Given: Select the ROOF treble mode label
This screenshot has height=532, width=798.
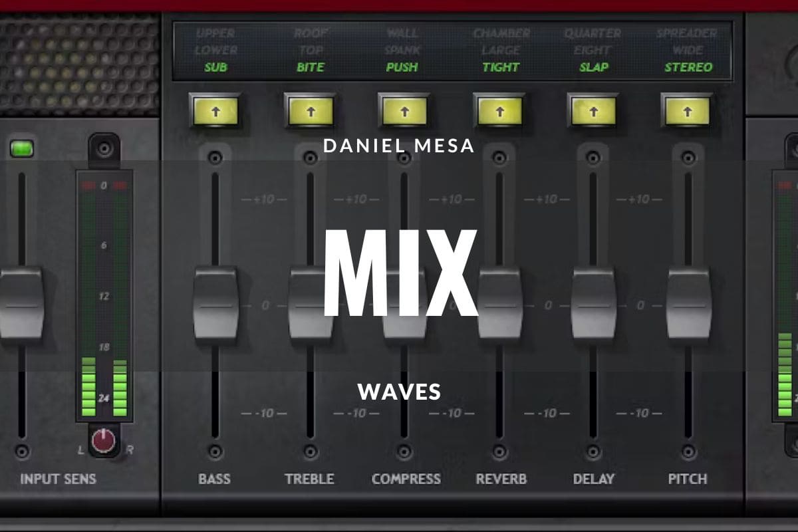Looking at the screenshot, I should pos(310,33).
